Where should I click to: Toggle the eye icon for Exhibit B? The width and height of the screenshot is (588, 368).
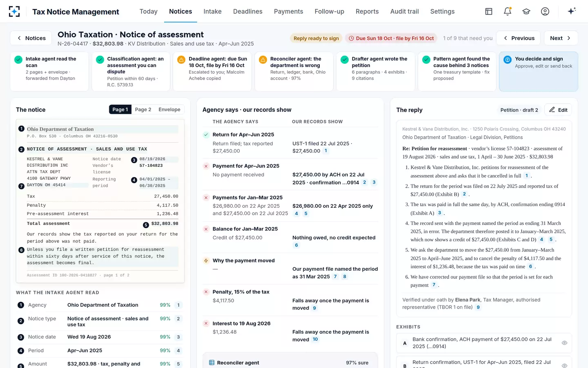[564, 366]
